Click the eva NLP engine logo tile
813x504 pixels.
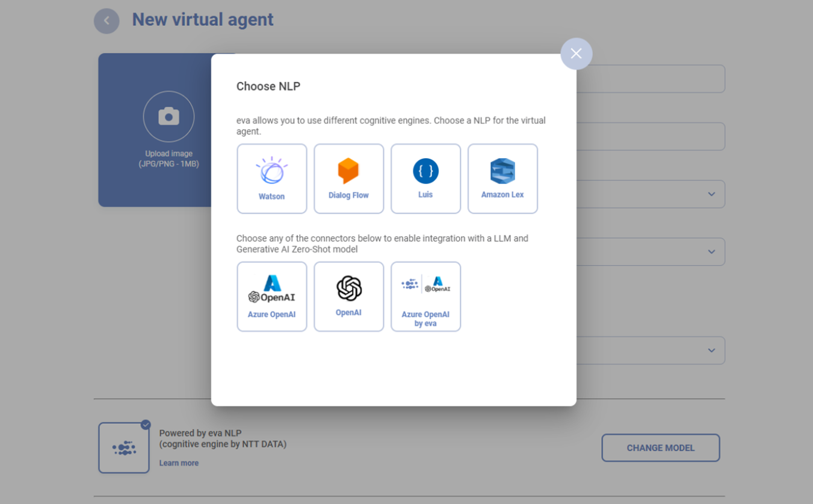[x=124, y=448]
